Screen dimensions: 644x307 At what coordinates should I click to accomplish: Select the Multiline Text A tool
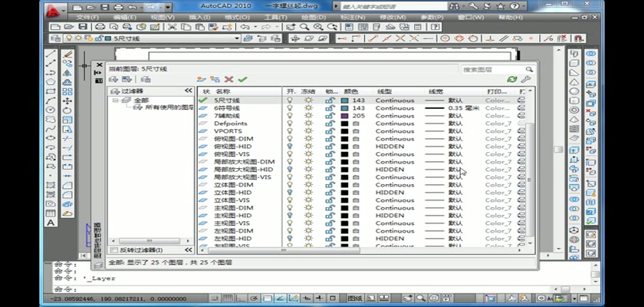[51, 223]
